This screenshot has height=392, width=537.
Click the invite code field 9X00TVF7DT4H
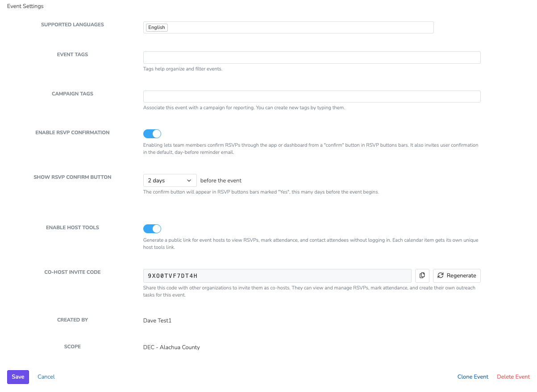coord(277,276)
